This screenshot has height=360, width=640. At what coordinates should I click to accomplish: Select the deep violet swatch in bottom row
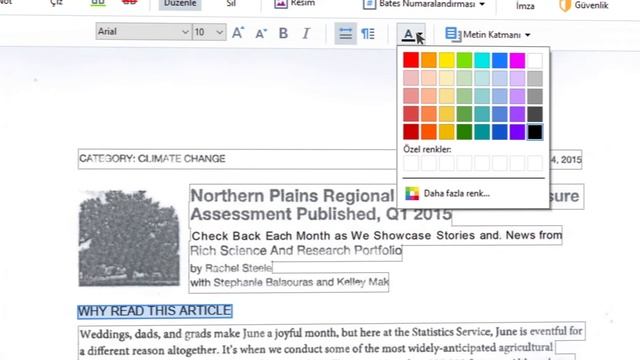tap(517, 132)
